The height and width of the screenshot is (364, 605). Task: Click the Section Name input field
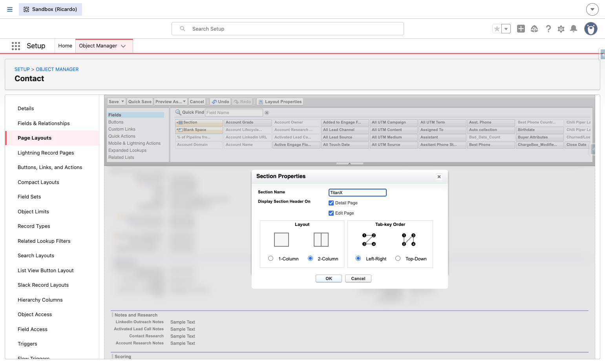tap(358, 193)
